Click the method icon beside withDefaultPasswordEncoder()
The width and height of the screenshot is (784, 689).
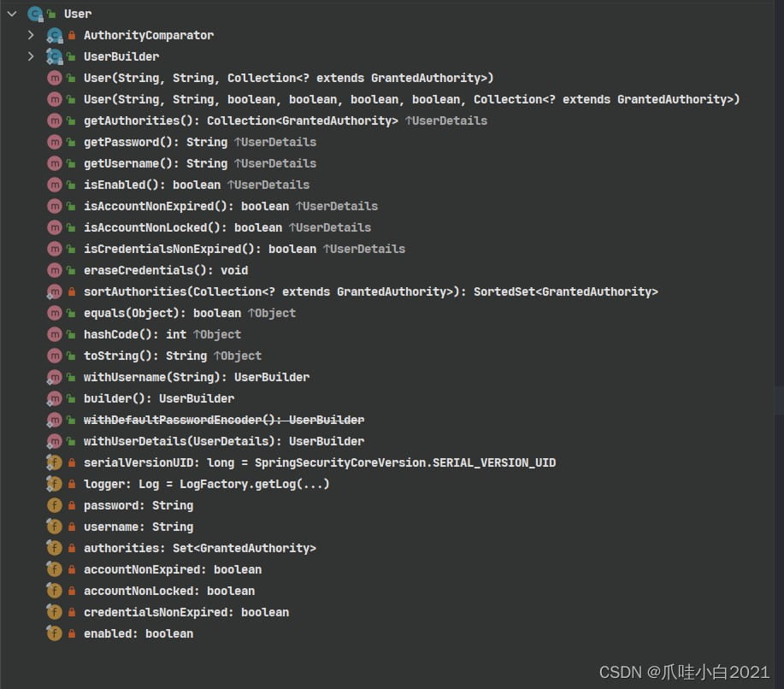(55, 420)
